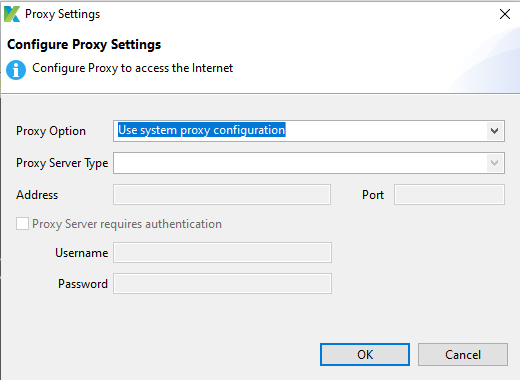Click the Proxy Option label
Image resolution: width=520 pixels, height=380 pixels.
[x=51, y=131]
